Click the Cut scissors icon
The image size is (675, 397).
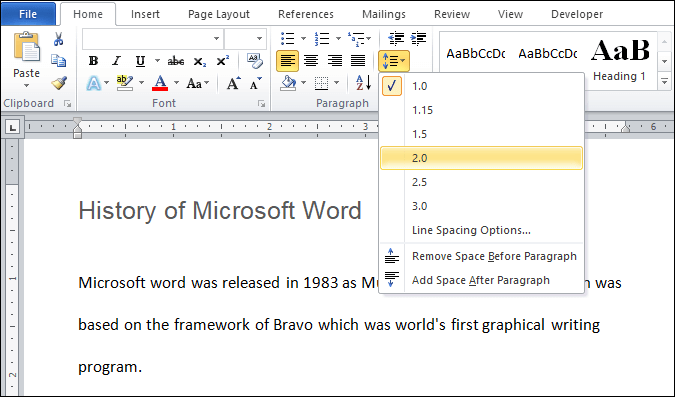tap(58, 39)
